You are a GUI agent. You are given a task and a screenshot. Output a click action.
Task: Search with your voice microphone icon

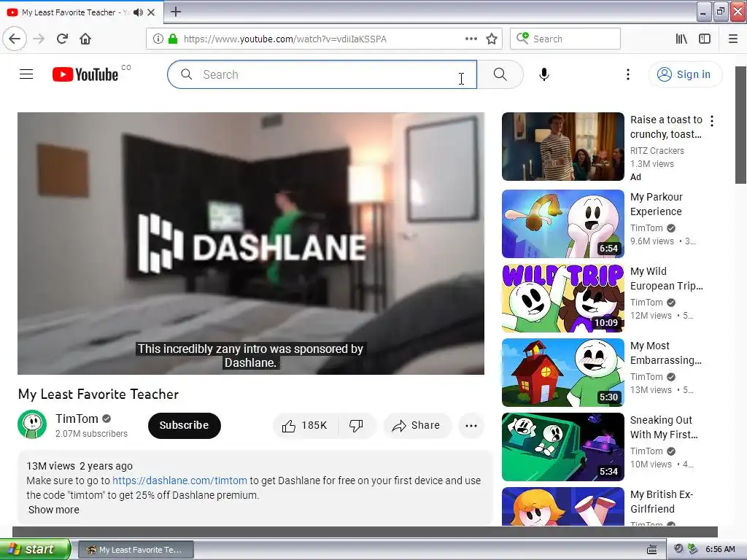pos(544,74)
